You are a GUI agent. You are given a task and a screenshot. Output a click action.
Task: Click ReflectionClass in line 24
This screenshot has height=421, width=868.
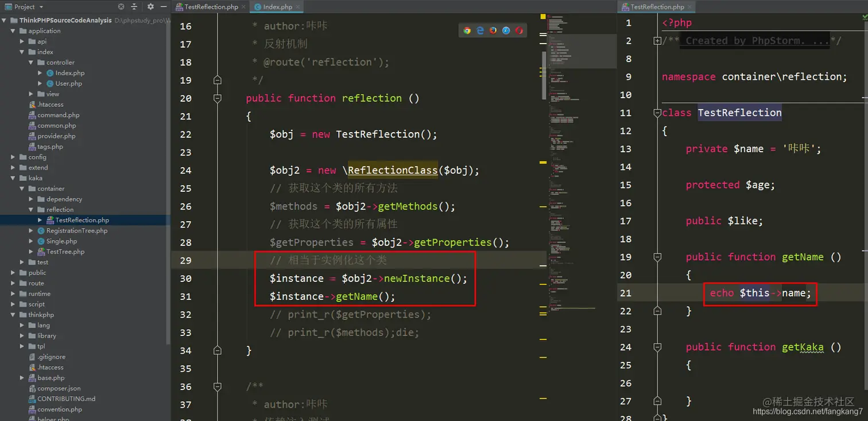pos(393,171)
